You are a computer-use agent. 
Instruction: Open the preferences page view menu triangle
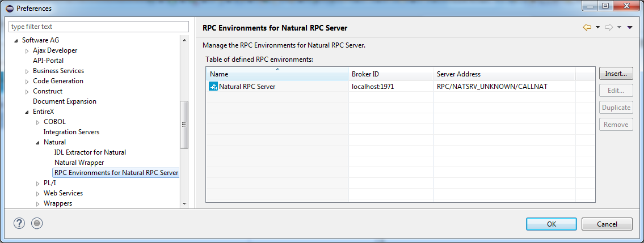coord(630,27)
